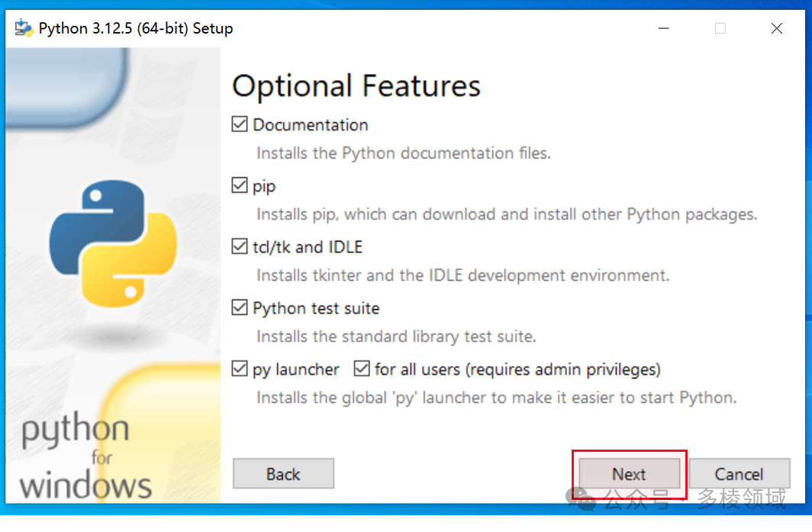Uncheck the for all users checkbox
Screen dimensions: 812x532
tap(362, 369)
